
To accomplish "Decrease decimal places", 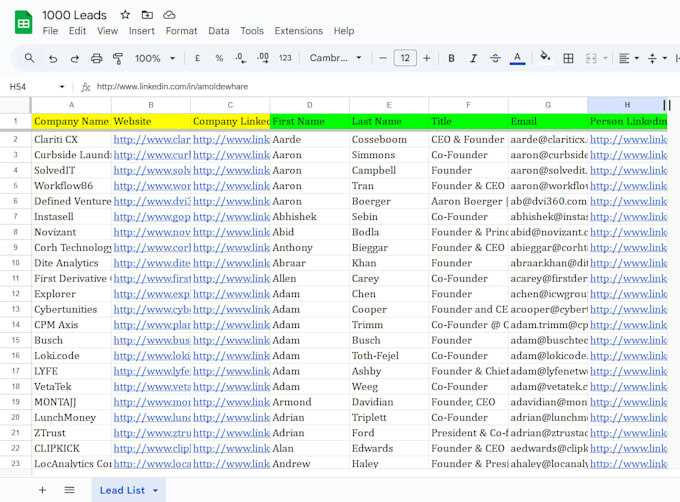I will [x=241, y=58].
